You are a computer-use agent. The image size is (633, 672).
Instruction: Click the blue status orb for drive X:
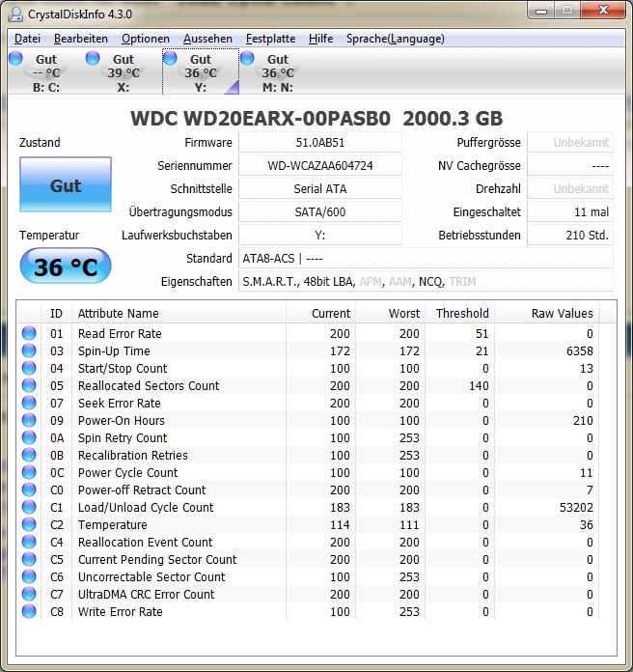(93, 58)
